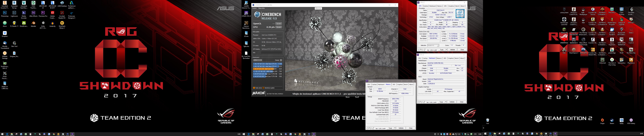Select the Premiere Pro desktop icon
This screenshot has height=136, width=644.
click(x=43, y=14)
